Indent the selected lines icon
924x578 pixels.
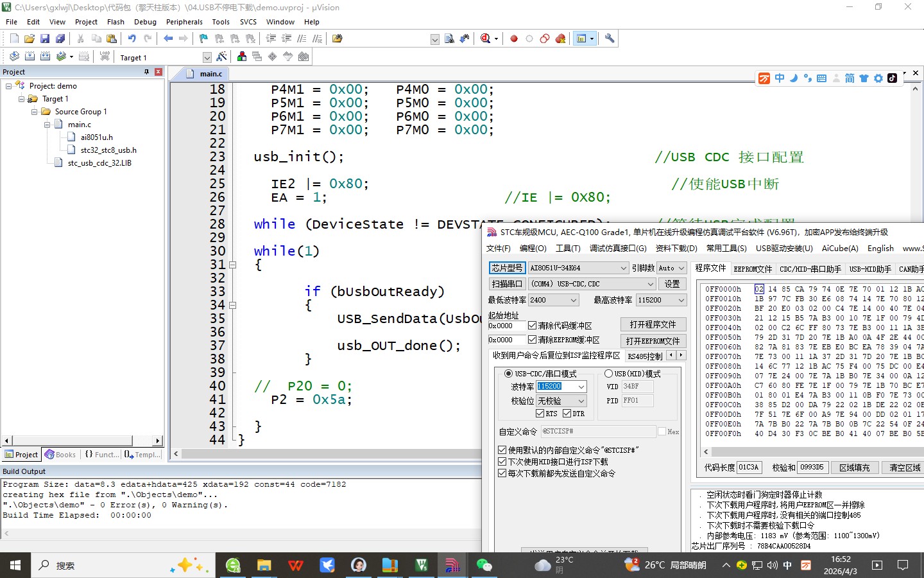(271, 39)
